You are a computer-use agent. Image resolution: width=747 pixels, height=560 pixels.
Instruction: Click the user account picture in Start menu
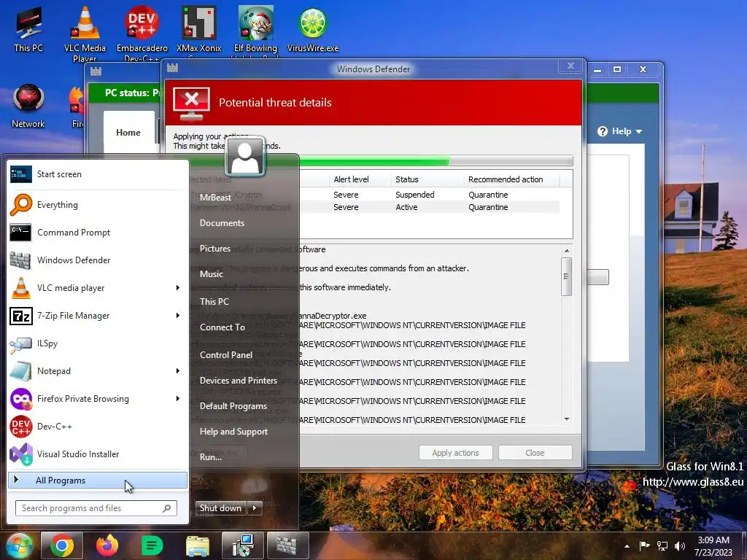[245, 157]
